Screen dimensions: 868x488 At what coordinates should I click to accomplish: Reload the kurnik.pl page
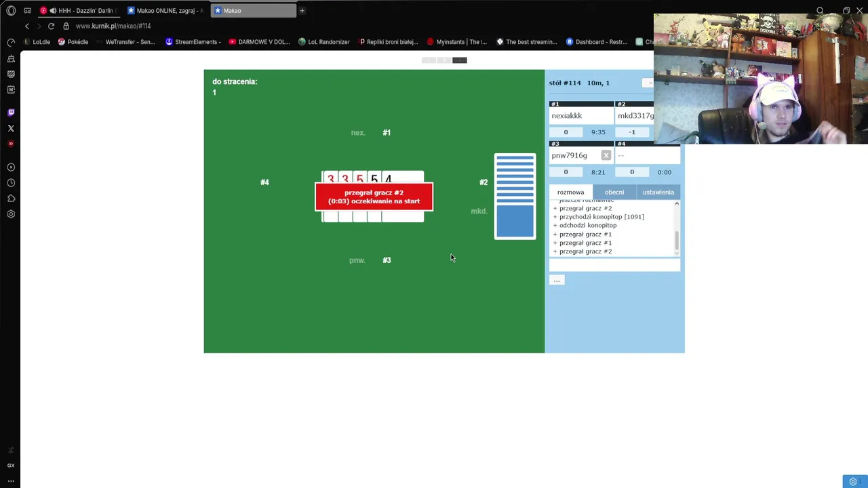coord(51,26)
